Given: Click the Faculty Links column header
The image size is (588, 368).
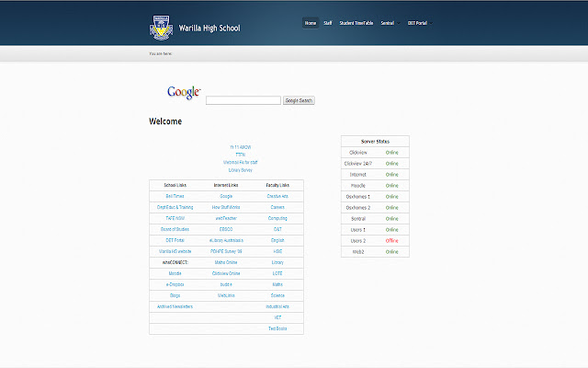Looking at the screenshot, I should pyautogui.click(x=277, y=185).
